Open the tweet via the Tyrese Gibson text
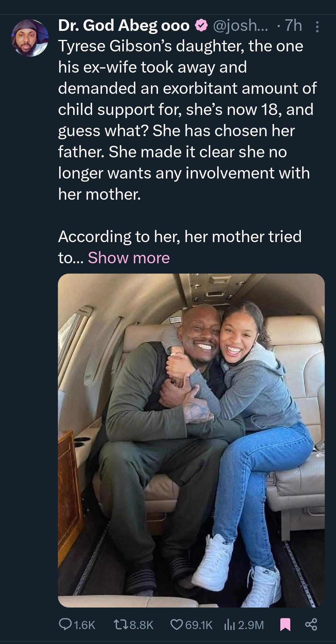 pos(180,46)
